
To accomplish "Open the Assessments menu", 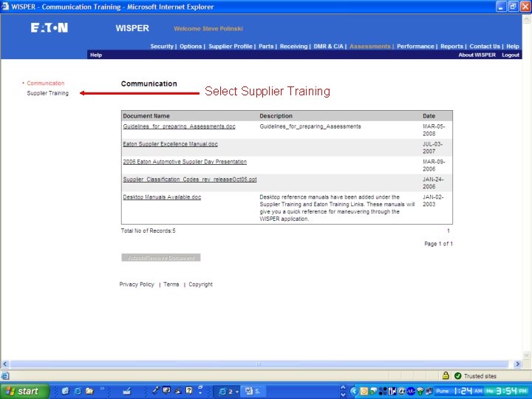I will pyautogui.click(x=370, y=46).
